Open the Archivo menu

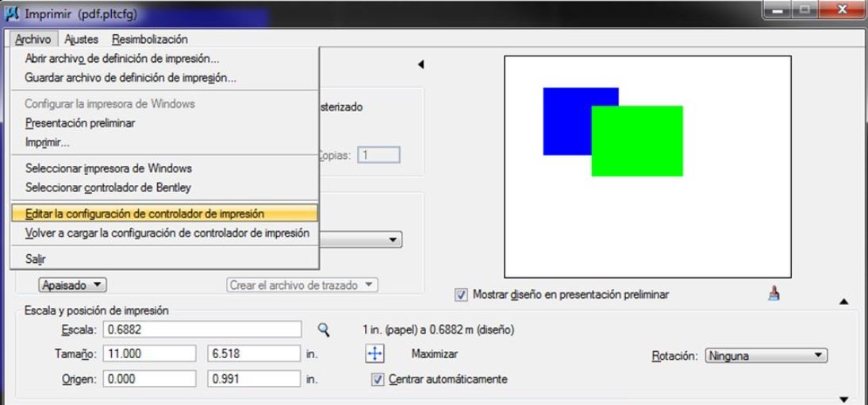(33, 40)
